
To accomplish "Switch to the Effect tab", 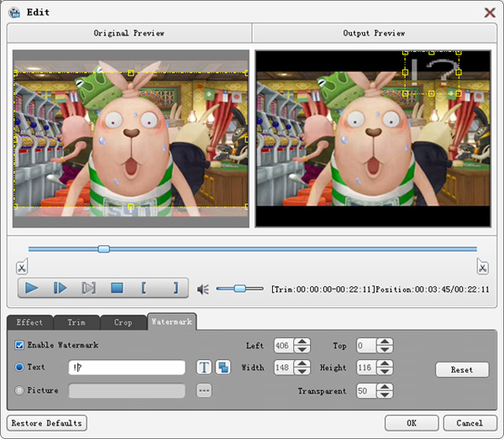I will coord(29,322).
